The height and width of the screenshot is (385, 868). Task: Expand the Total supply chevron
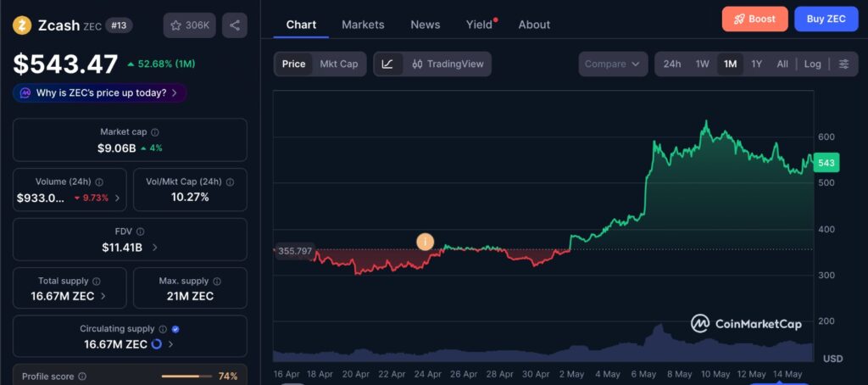click(x=103, y=296)
